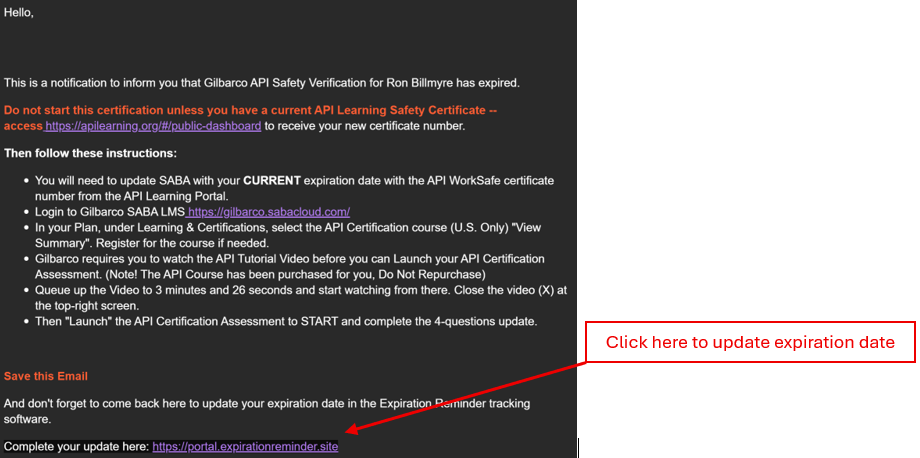Click the 'Complete your update here:' label

(77, 447)
